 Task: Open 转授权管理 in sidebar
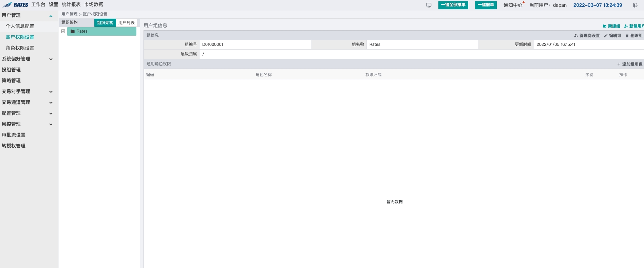tap(14, 146)
